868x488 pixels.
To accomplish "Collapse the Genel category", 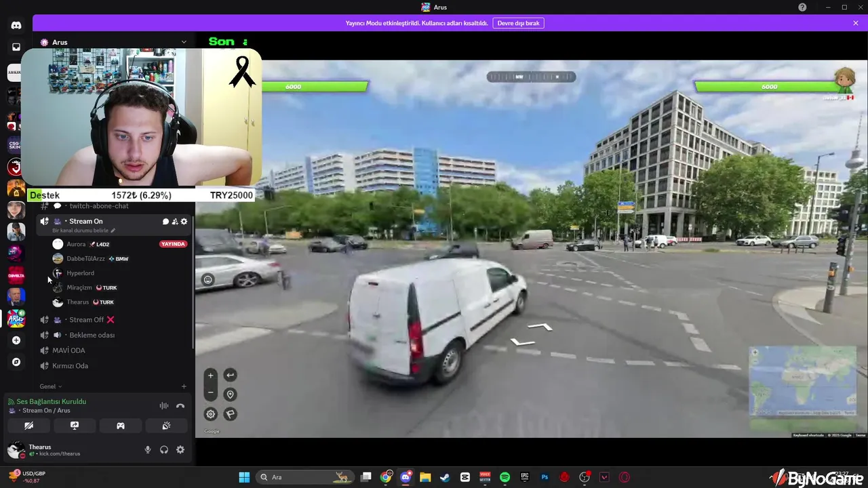I will (50, 386).
